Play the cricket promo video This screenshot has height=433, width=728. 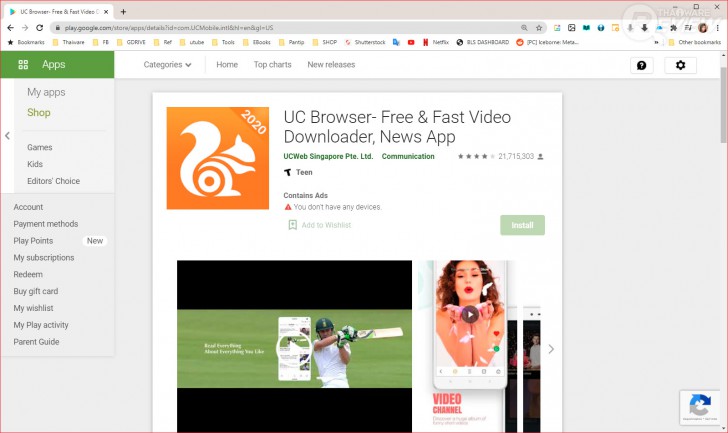pyautogui.click(x=294, y=349)
